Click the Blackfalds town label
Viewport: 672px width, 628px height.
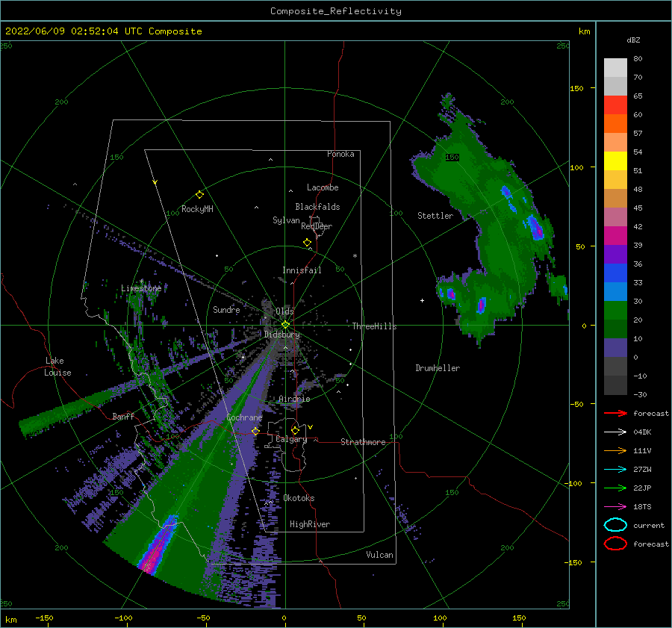(317, 207)
